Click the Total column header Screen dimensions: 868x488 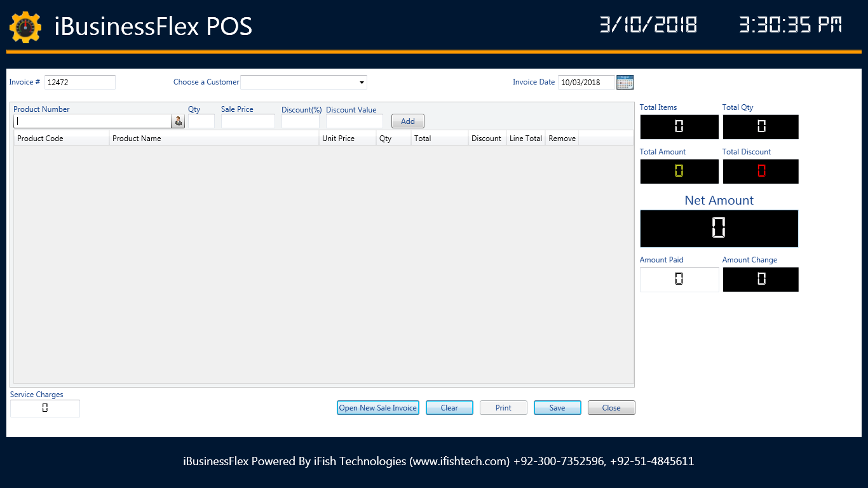coord(440,139)
